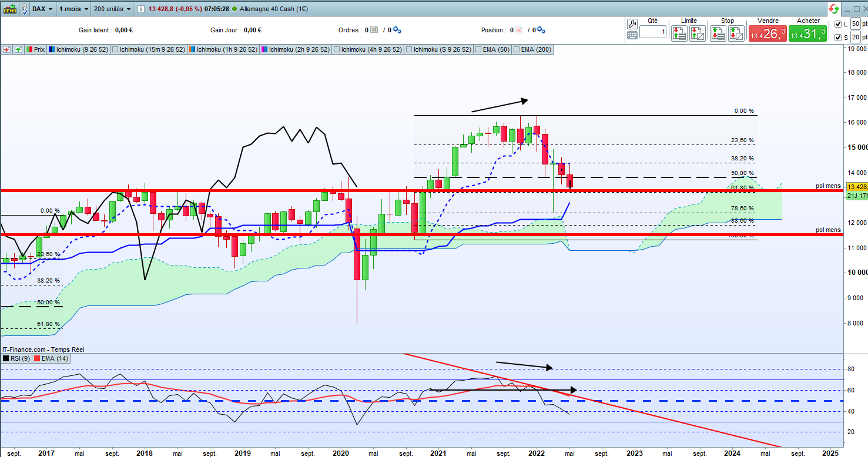Select the Prix indicator tab
The width and height of the screenshot is (868, 457).
(x=36, y=50)
